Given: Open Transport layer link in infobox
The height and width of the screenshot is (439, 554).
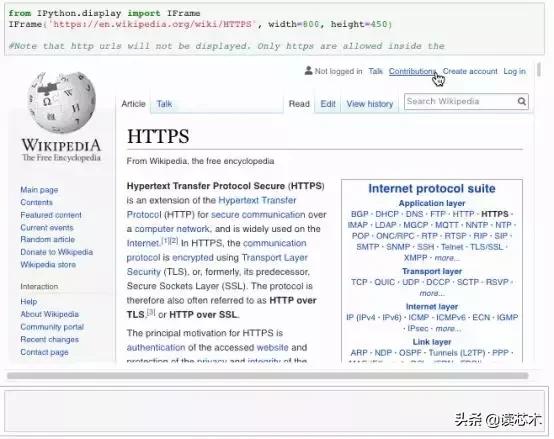Looking at the screenshot, I should pos(432,271).
